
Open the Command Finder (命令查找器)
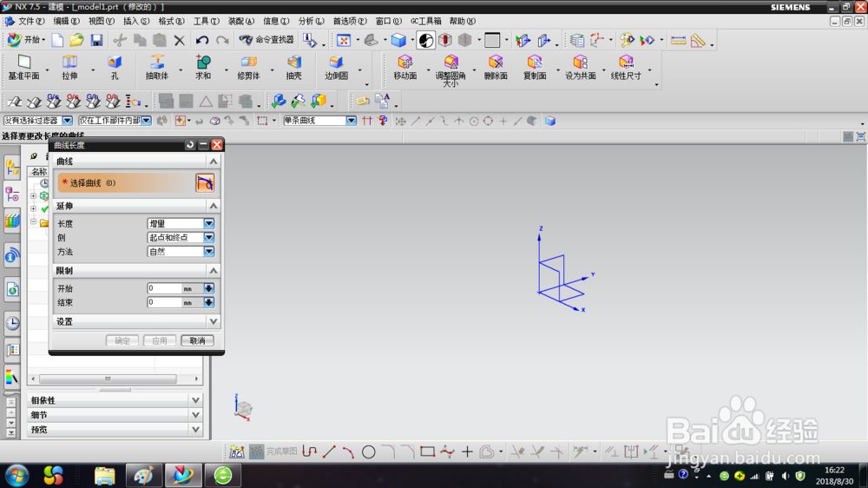click(x=266, y=40)
